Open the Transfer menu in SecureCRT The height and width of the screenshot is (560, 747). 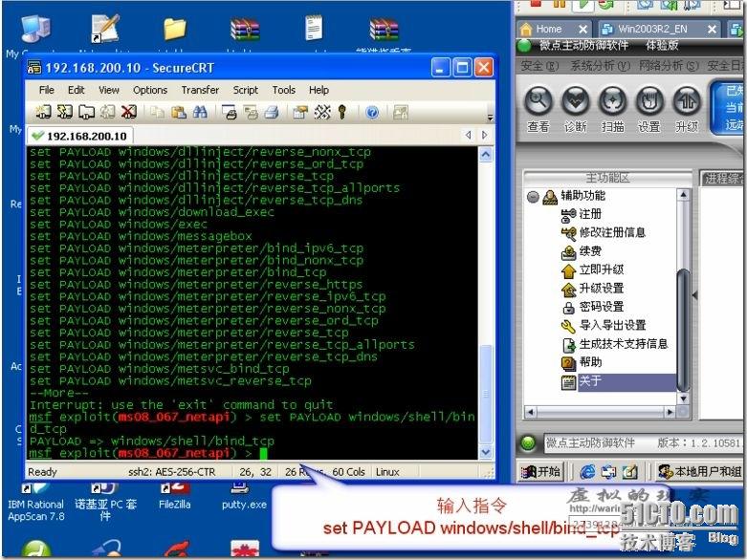point(200,90)
